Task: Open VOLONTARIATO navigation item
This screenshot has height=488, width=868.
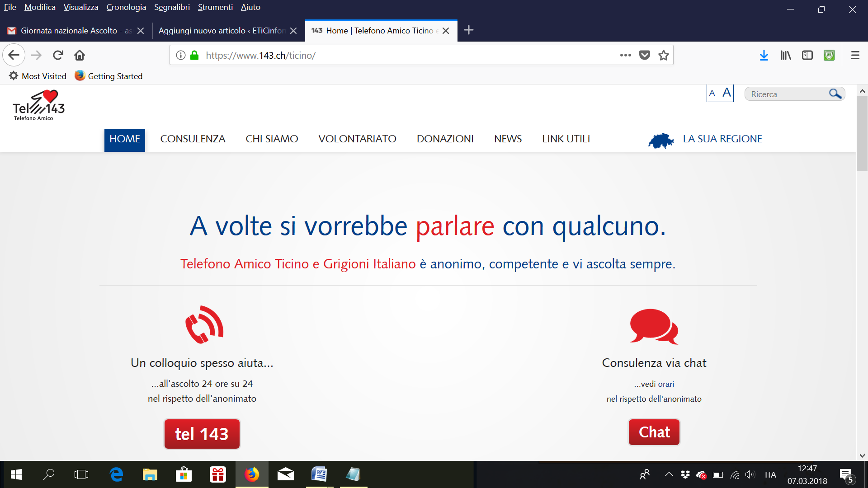Action: pos(357,139)
